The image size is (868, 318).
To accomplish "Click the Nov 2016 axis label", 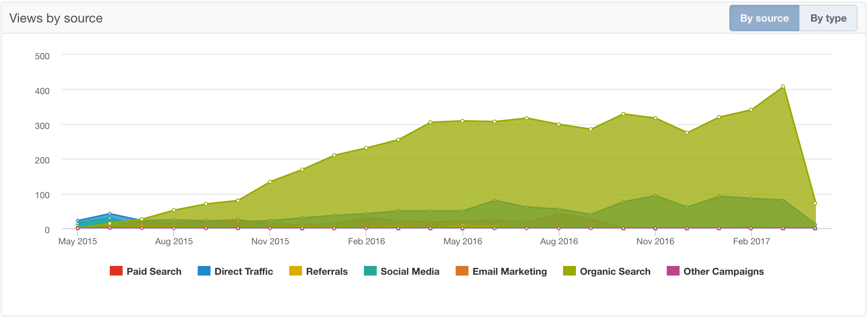I will pyautogui.click(x=655, y=242).
